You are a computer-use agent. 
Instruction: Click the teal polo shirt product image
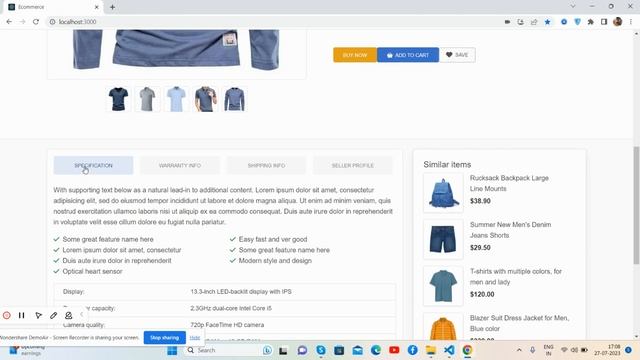443,286
